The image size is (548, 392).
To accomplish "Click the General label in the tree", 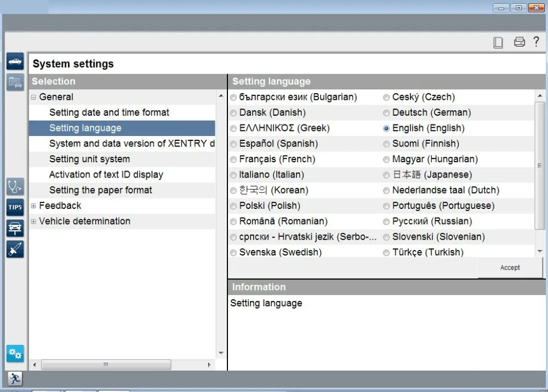I will click(56, 97).
